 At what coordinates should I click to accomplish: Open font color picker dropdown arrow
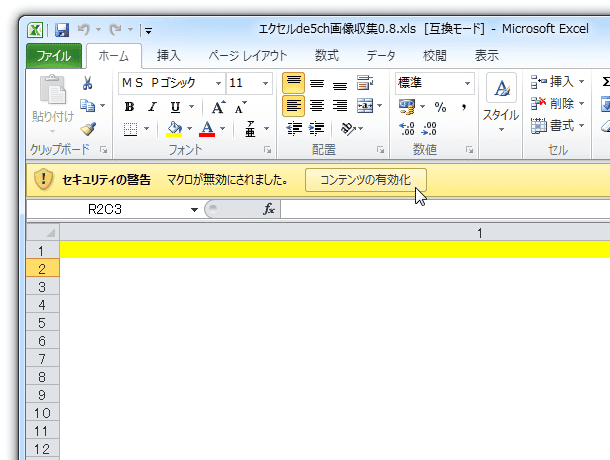(223, 129)
